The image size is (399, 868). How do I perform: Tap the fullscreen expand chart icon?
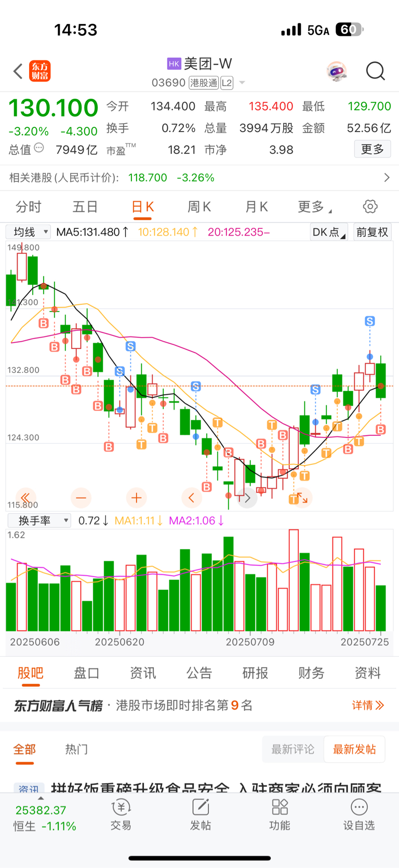click(x=302, y=498)
